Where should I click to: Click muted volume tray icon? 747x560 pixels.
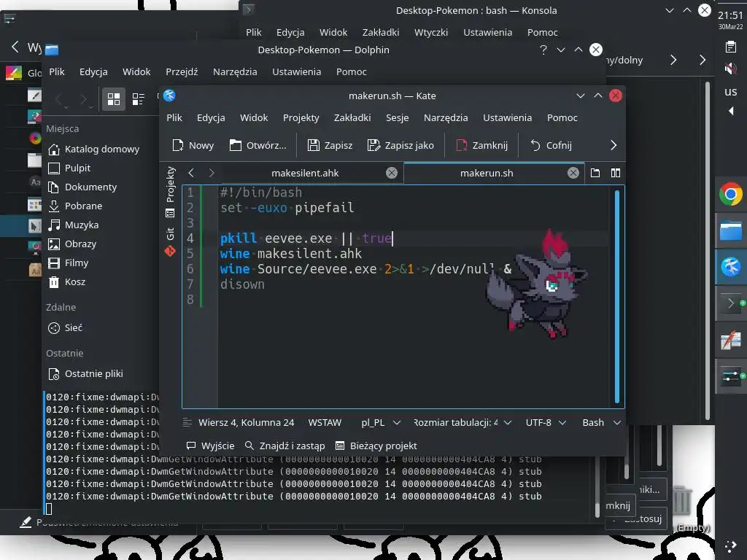pyautogui.click(x=731, y=69)
